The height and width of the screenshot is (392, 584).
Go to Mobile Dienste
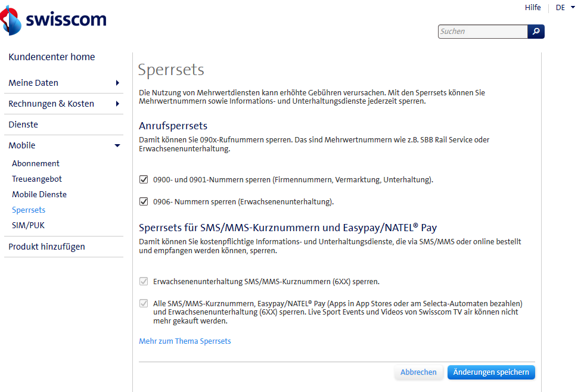click(x=39, y=194)
